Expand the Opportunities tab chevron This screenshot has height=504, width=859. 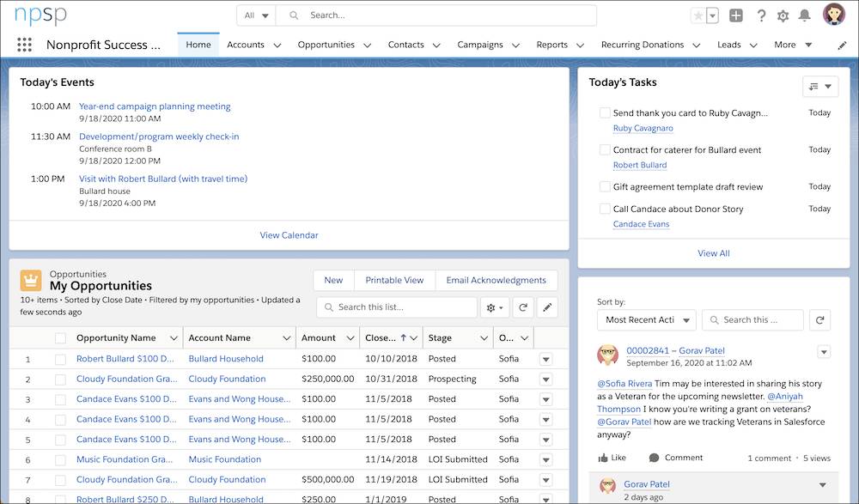click(367, 46)
